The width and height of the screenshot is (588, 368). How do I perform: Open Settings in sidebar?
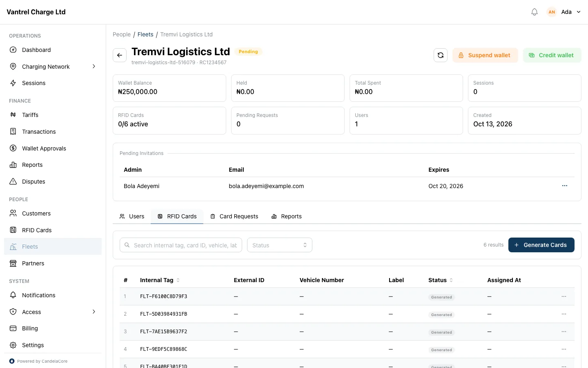point(53,345)
